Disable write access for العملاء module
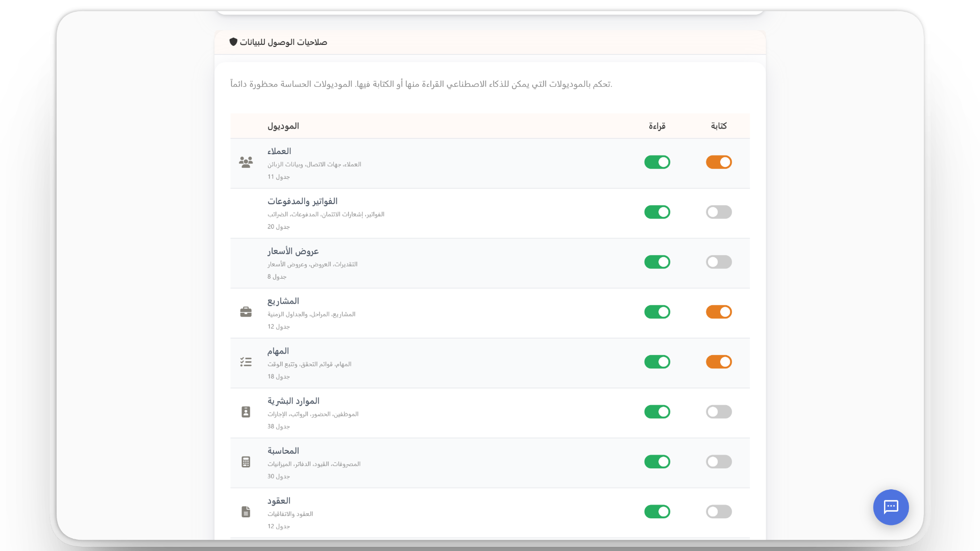The height and width of the screenshot is (551, 980). pos(719,162)
